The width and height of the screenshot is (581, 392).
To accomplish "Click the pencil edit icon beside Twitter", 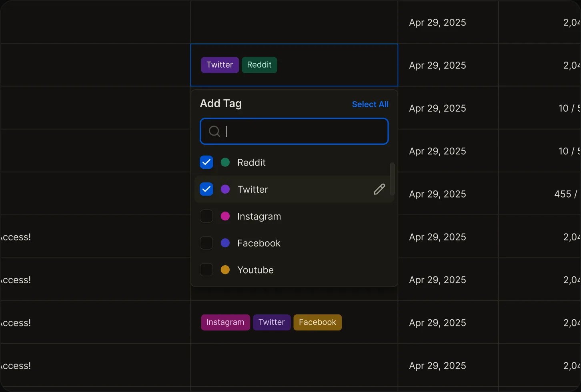I will pos(379,189).
